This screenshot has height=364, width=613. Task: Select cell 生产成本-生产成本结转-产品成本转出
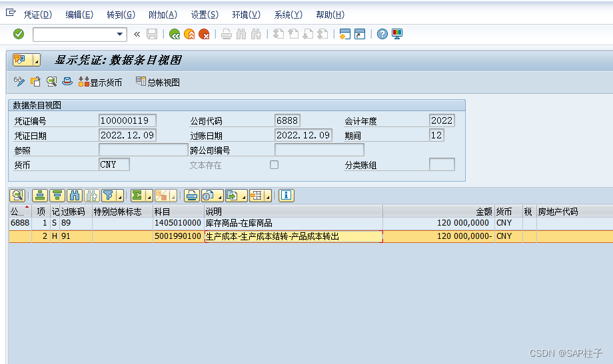[x=294, y=236]
